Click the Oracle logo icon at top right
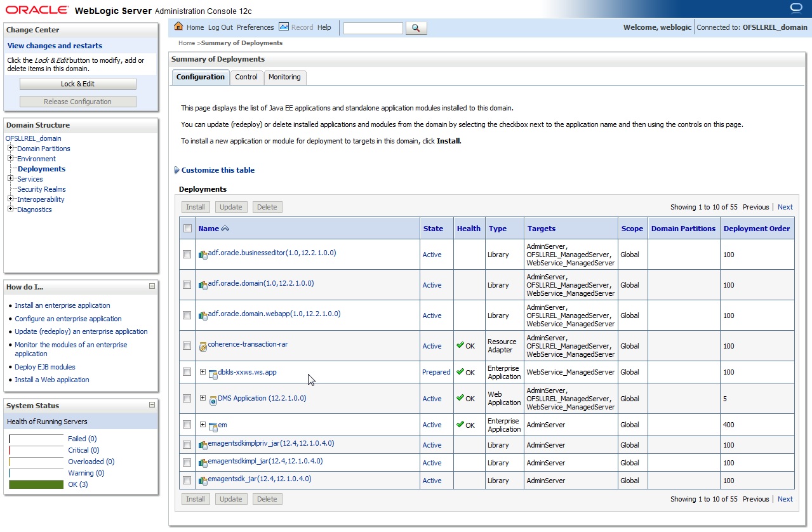 [x=796, y=8]
